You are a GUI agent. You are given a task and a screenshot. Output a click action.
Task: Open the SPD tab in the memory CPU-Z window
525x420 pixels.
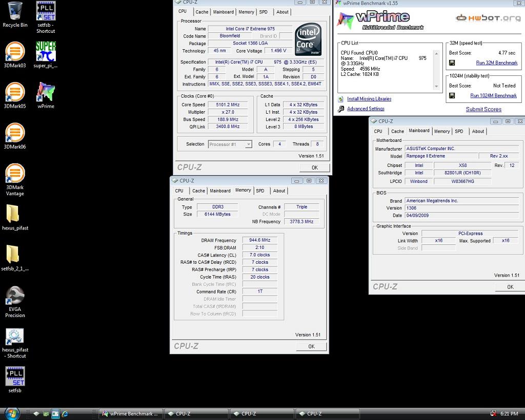point(260,191)
